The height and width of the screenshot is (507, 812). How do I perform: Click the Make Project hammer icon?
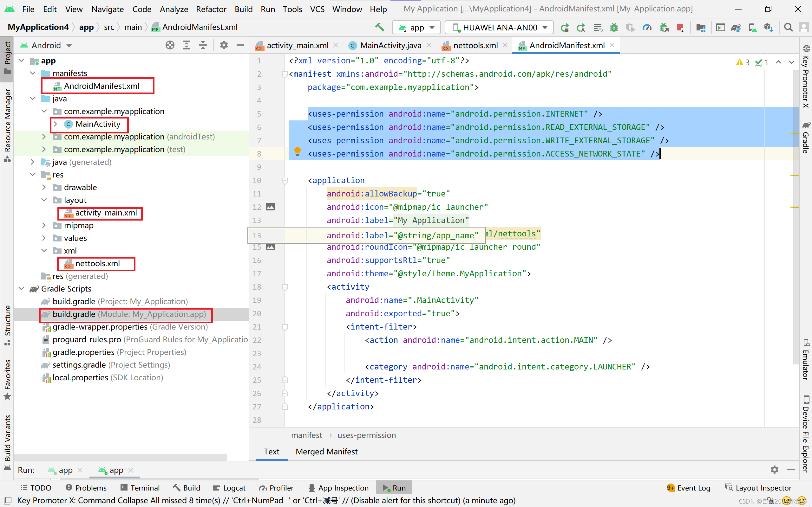pos(379,27)
